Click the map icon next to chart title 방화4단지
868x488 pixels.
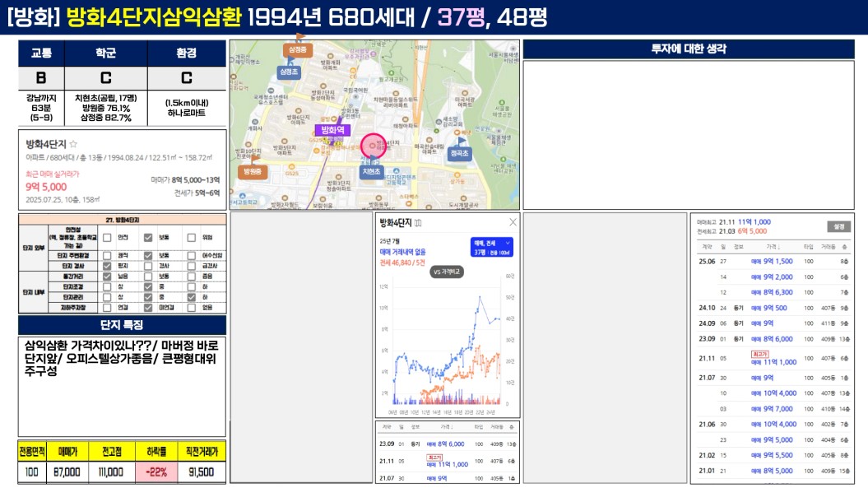point(418,223)
